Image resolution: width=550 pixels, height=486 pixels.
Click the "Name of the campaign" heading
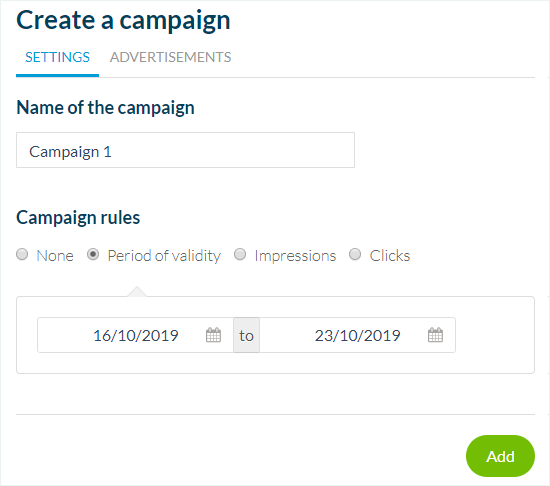(105, 107)
